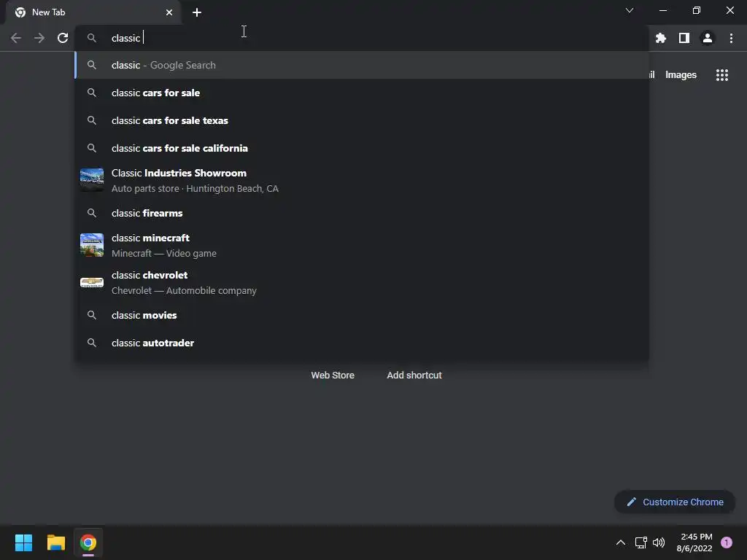Click Add shortcut
Screen dimensions: 747x560
[x=414, y=376]
